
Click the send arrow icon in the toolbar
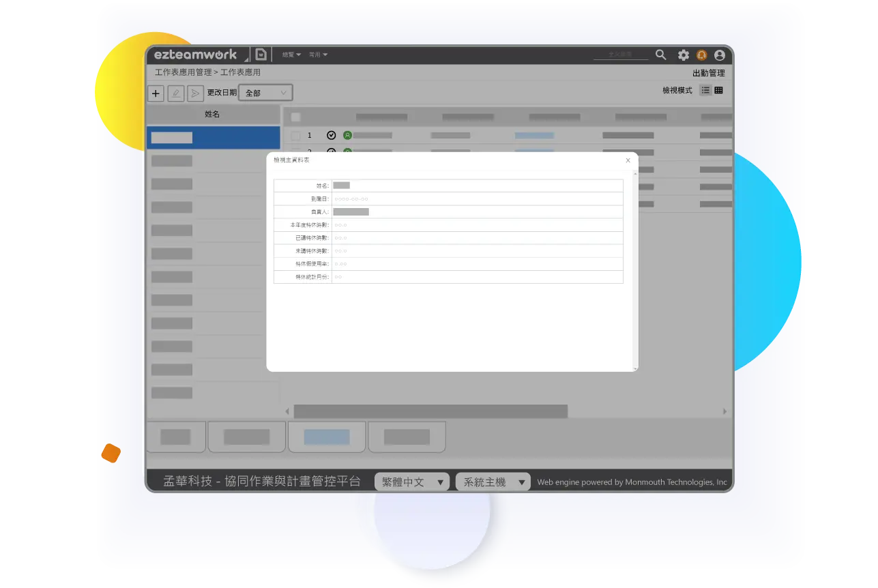[195, 93]
